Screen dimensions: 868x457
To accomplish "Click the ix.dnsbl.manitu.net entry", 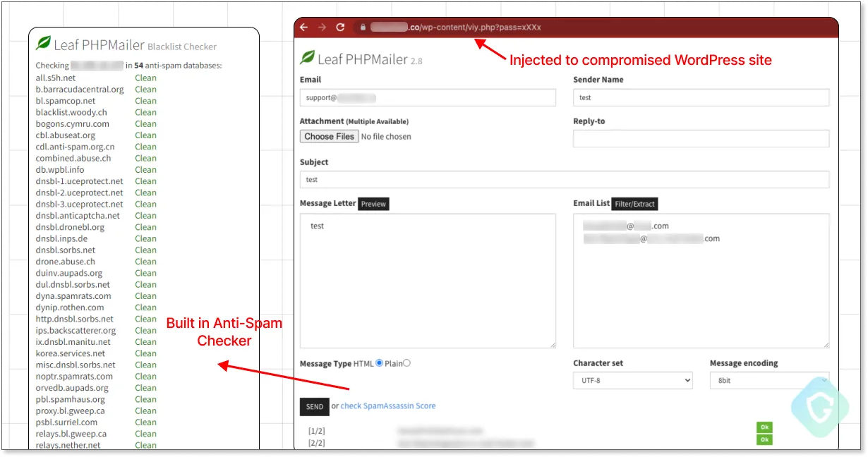I will point(75,342).
